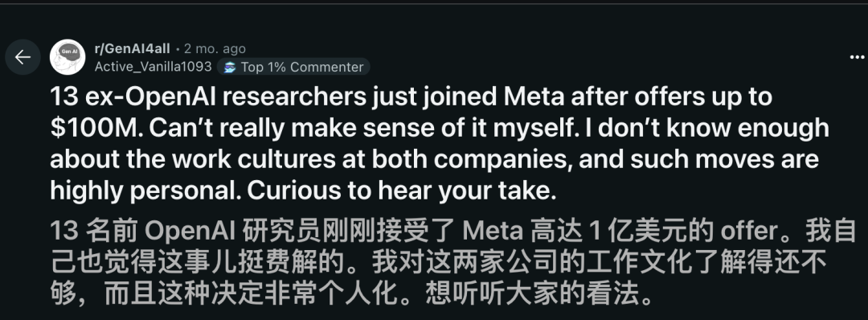Open the Gen AI community avatar
This screenshot has height=320, width=868.
tap(68, 57)
